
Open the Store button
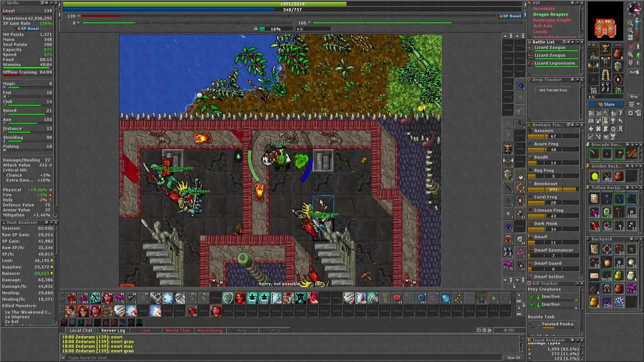(x=606, y=105)
